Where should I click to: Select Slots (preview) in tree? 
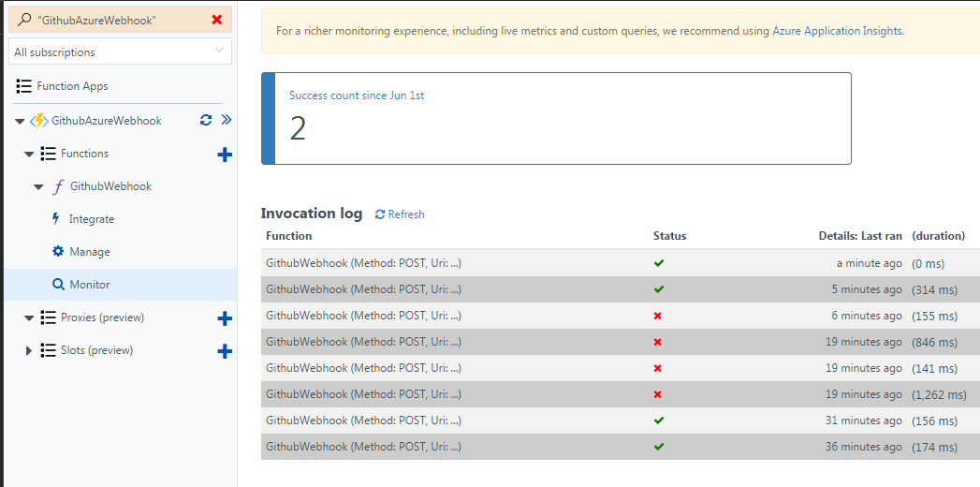(96, 350)
